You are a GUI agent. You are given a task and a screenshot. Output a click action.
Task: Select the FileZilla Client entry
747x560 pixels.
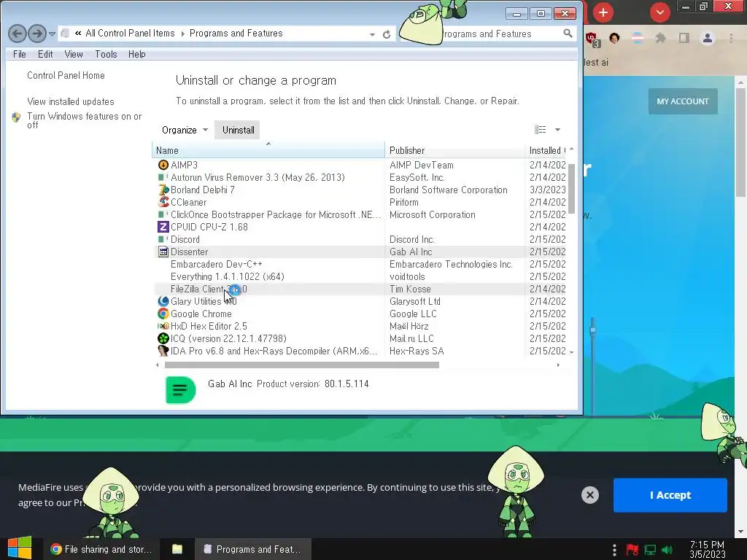pos(209,289)
